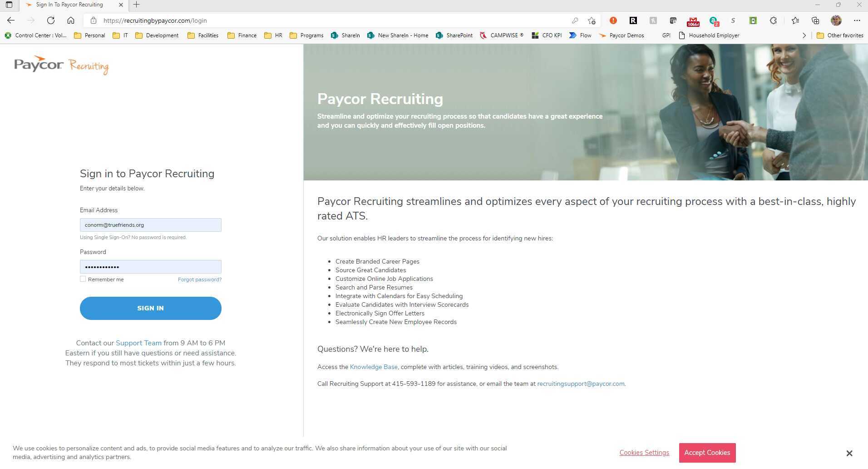Dismiss the cookie banner with the X
This screenshot has height=469, width=868.
[x=849, y=453]
